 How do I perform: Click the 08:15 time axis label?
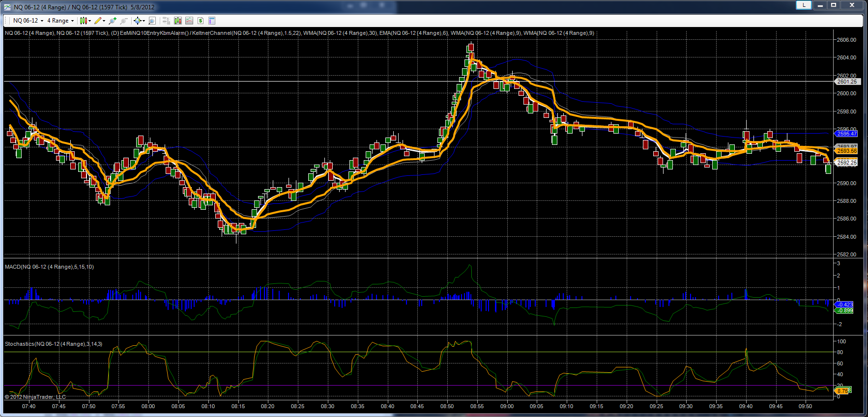click(238, 406)
